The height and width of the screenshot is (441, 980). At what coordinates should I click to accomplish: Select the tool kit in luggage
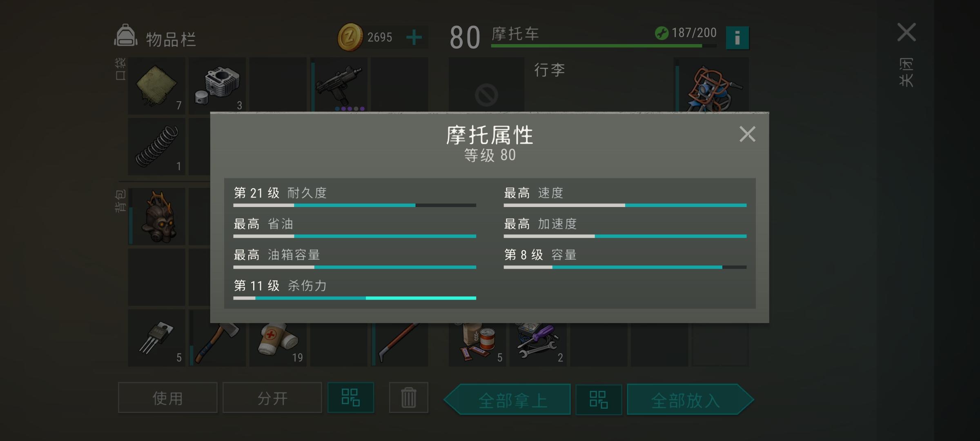[538, 341]
